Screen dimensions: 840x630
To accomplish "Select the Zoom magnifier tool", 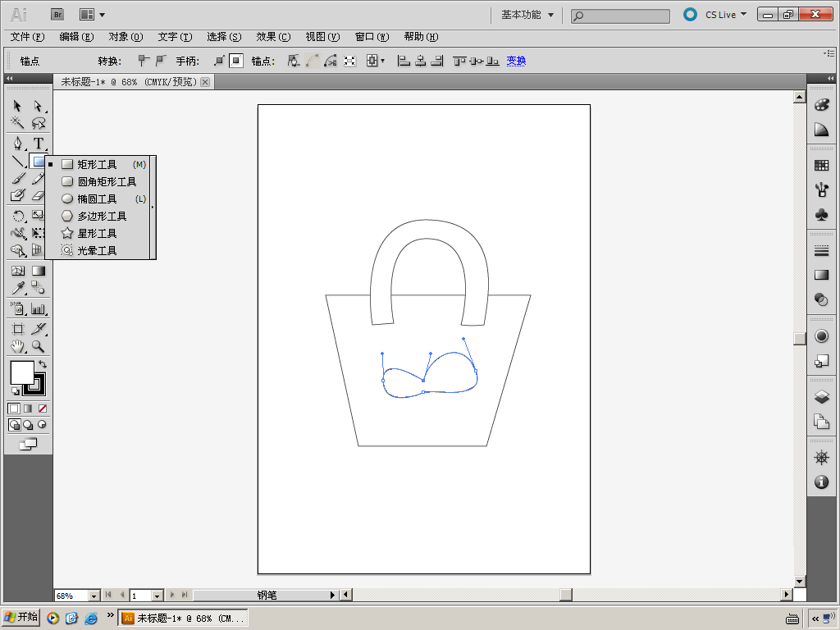I will [x=38, y=347].
